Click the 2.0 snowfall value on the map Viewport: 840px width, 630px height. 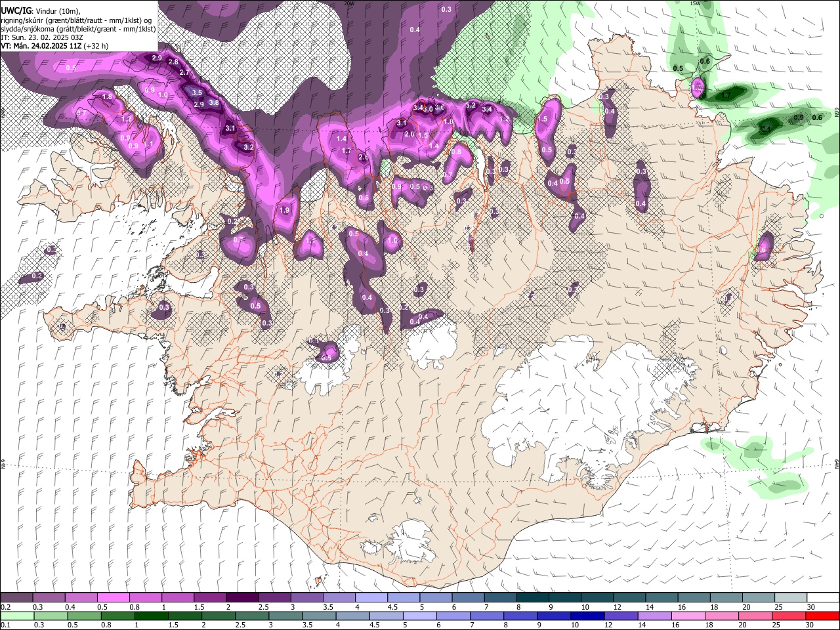409,134
